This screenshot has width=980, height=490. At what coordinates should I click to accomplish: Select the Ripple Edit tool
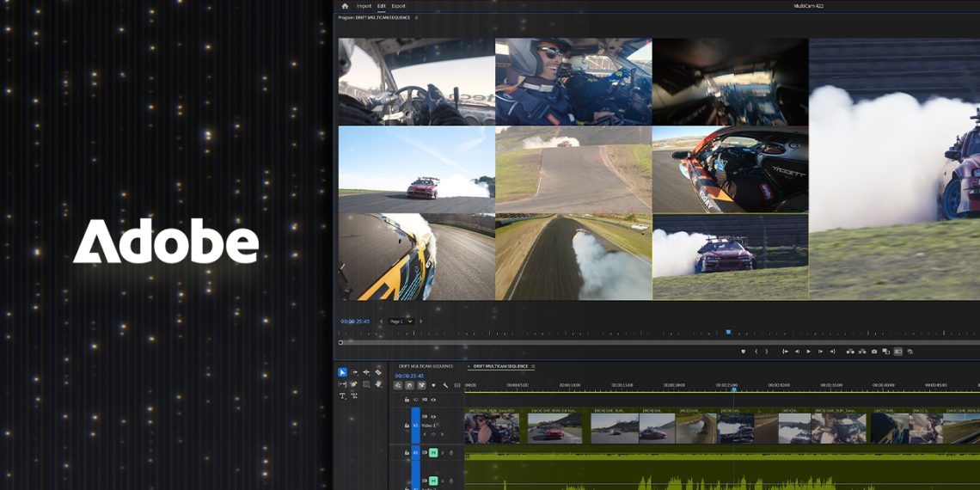pyautogui.click(x=366, y=372)
